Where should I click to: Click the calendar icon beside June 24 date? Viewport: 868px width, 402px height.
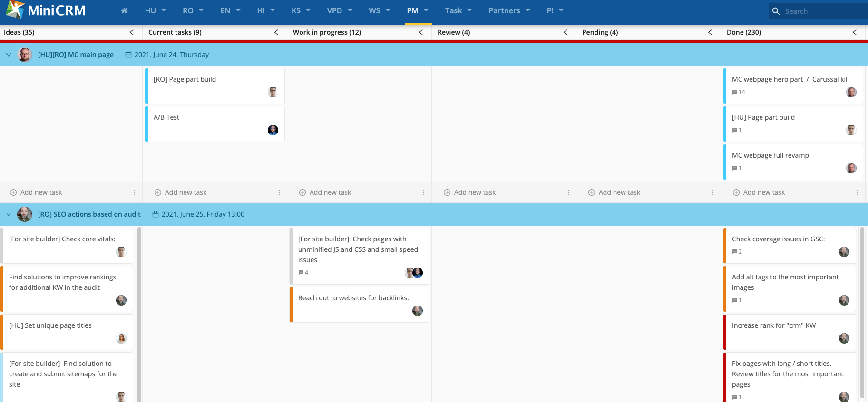(128, 55)
